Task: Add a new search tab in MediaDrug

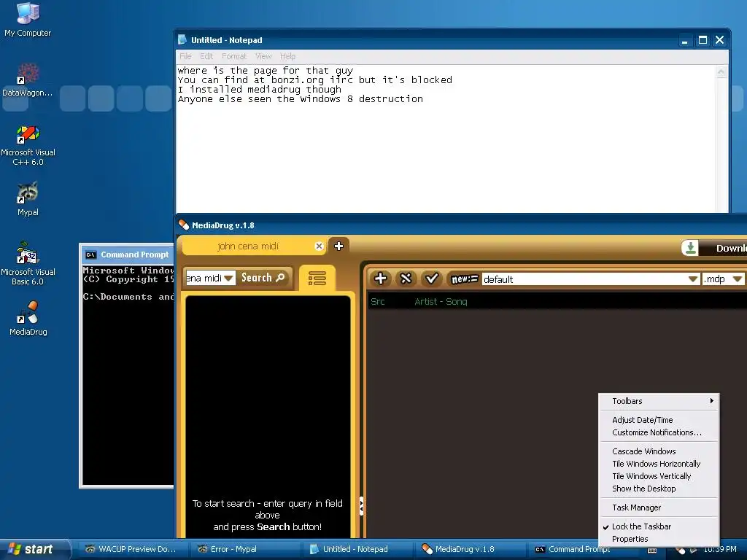Action: coord(338,246)
